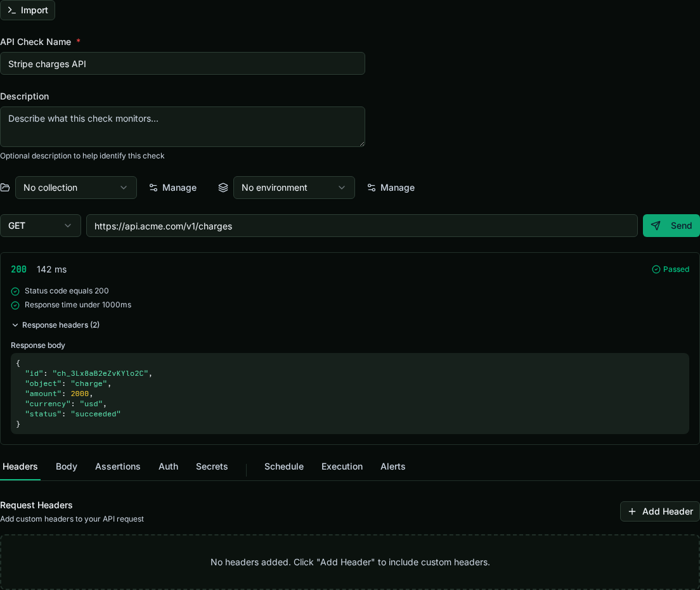Expand Response headers (2) section

click(x=56, y=325)
